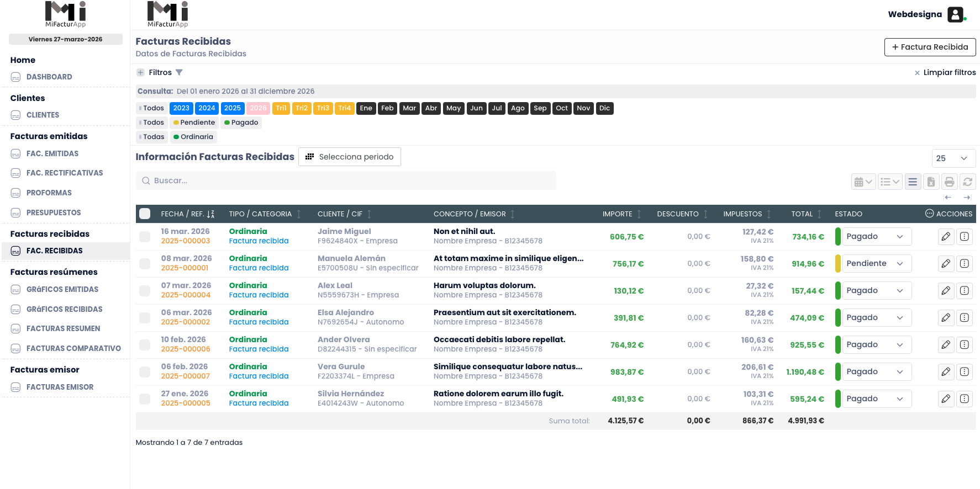Click the user profile avatar icon
Viewport: 980px width, 489px height.
955,14
